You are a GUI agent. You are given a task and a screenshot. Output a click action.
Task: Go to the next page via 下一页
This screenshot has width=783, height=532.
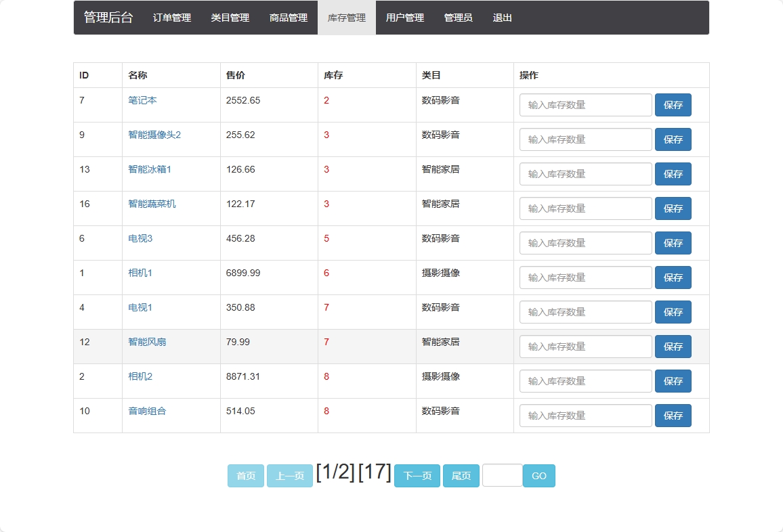[417, 476]
